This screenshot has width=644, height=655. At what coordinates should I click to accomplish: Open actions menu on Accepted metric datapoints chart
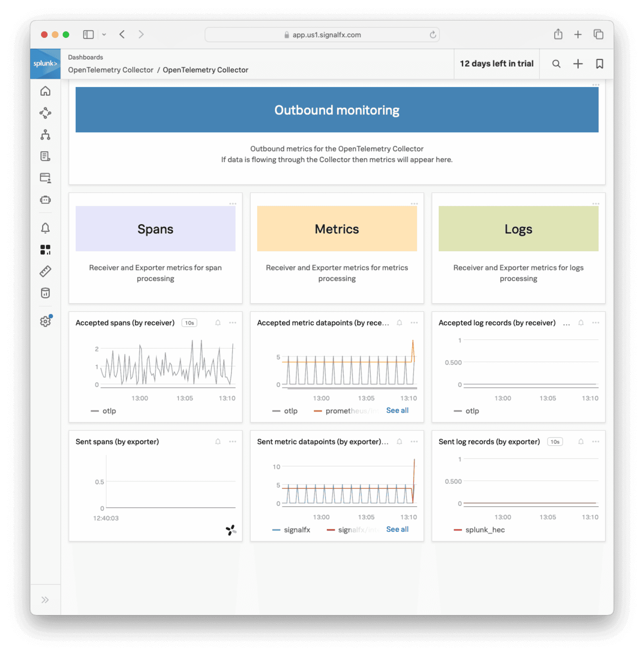(x=414, y=323)
